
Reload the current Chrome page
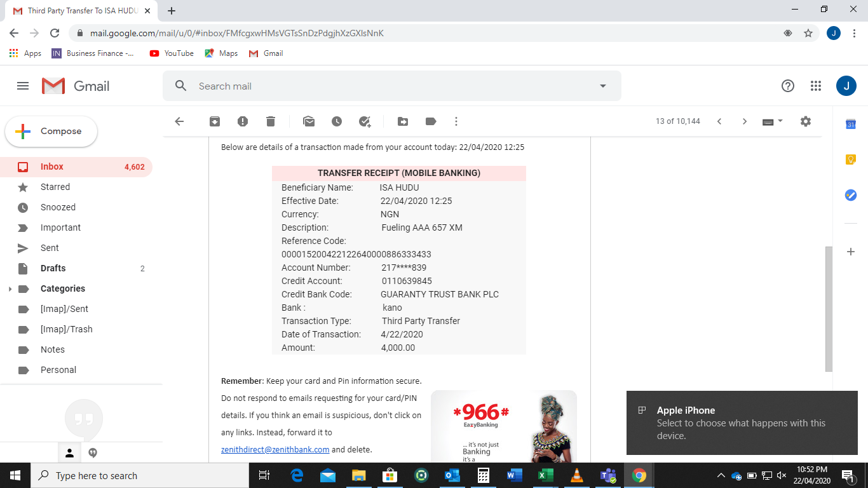point(55,33)
